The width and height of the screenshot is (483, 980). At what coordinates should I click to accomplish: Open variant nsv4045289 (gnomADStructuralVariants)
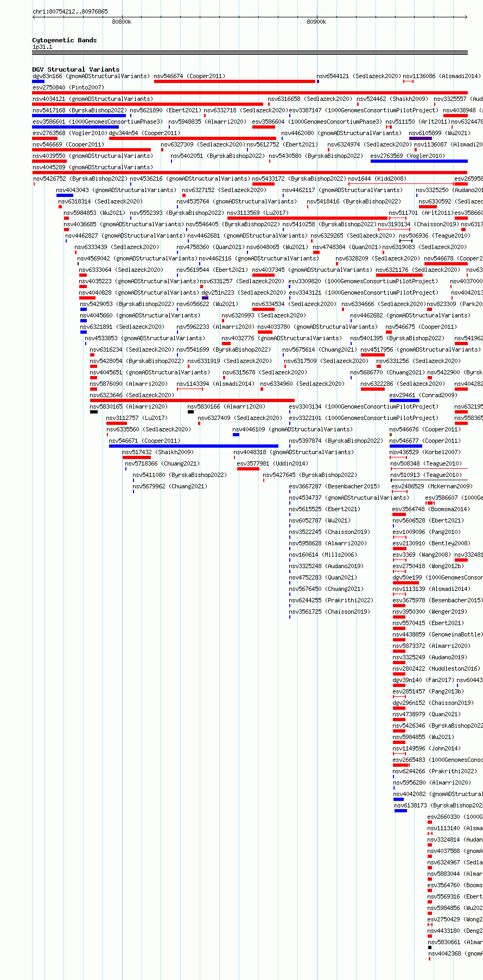click(93, 168)
